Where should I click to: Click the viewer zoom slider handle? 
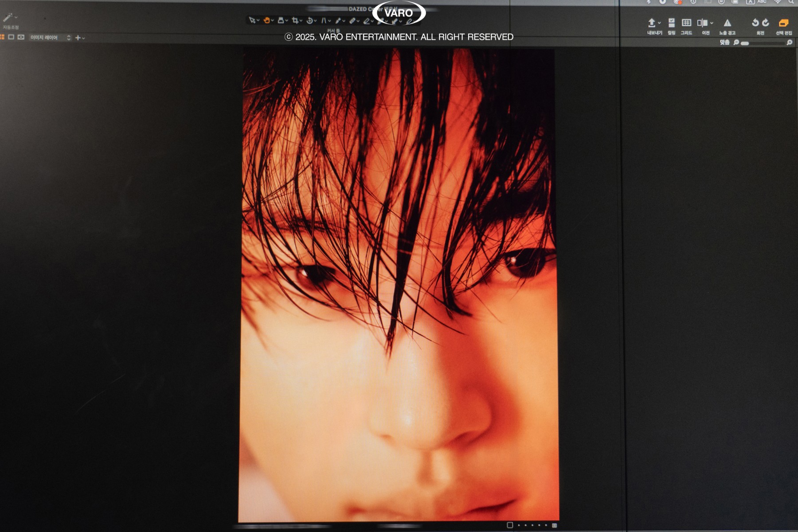pyautogui.click(x=745, y=43)
